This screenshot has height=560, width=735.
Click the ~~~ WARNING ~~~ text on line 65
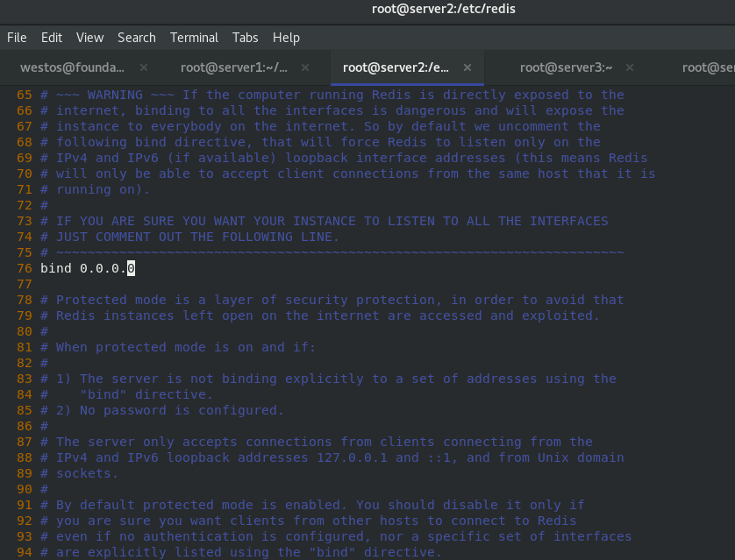pos(115,95)
